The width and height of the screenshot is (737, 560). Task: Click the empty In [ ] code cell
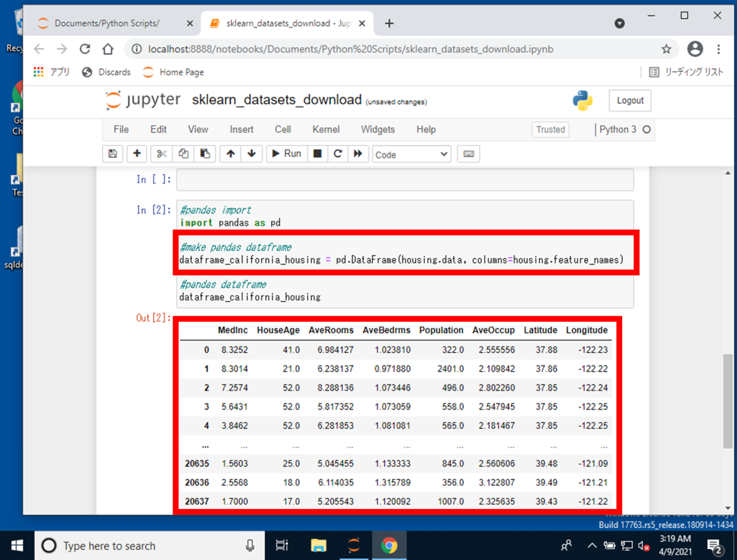[405, 180]
